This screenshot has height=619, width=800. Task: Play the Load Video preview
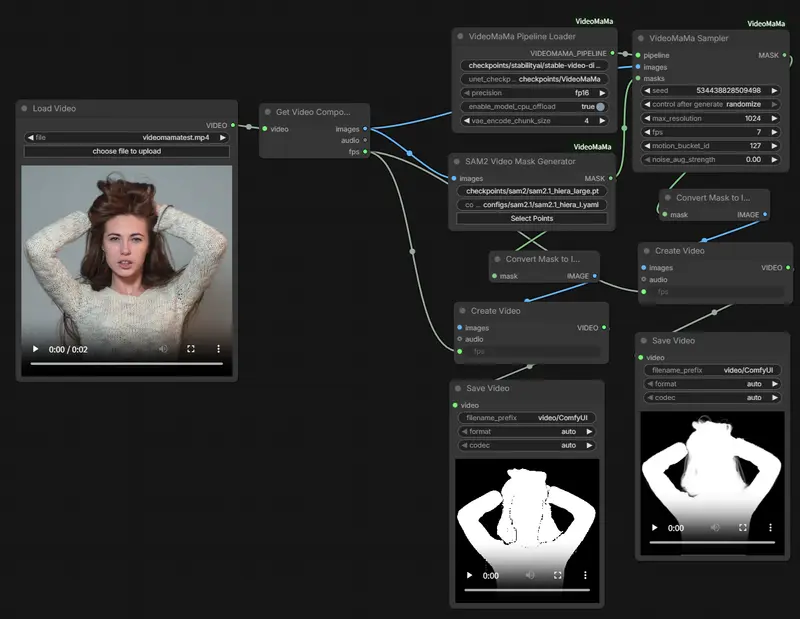(x=36, y=349)
